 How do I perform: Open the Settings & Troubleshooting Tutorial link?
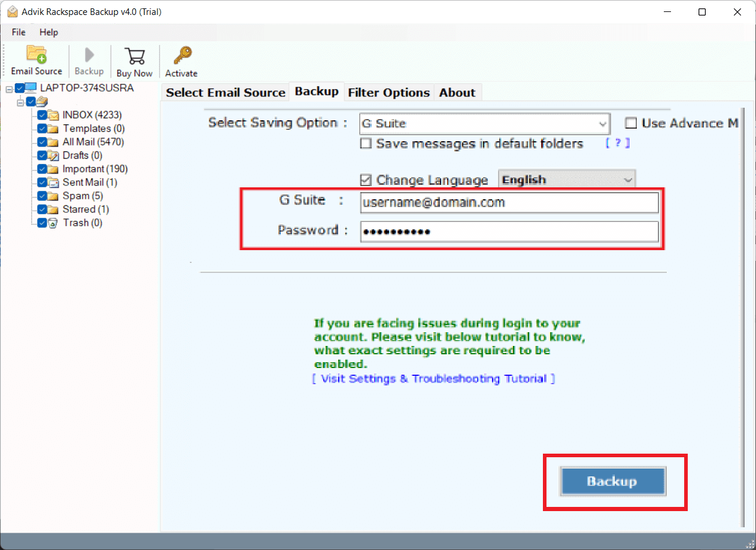point(435,378)
